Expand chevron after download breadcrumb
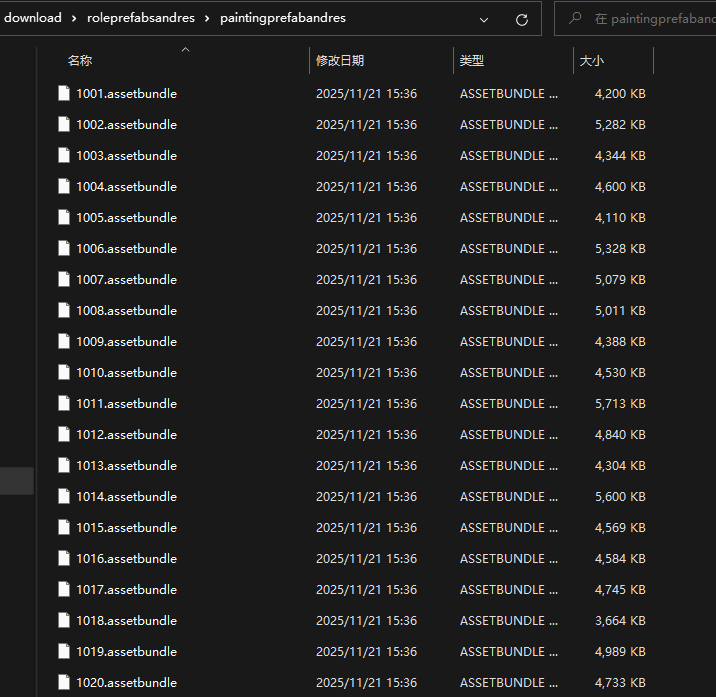Viewport: 716px width, 697px height. tap(74, 19)
